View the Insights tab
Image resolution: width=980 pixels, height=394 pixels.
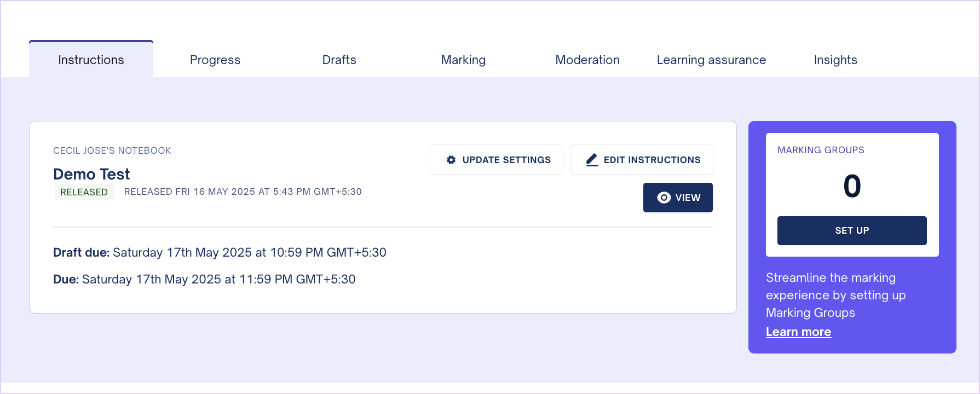[x=835, y=60]
